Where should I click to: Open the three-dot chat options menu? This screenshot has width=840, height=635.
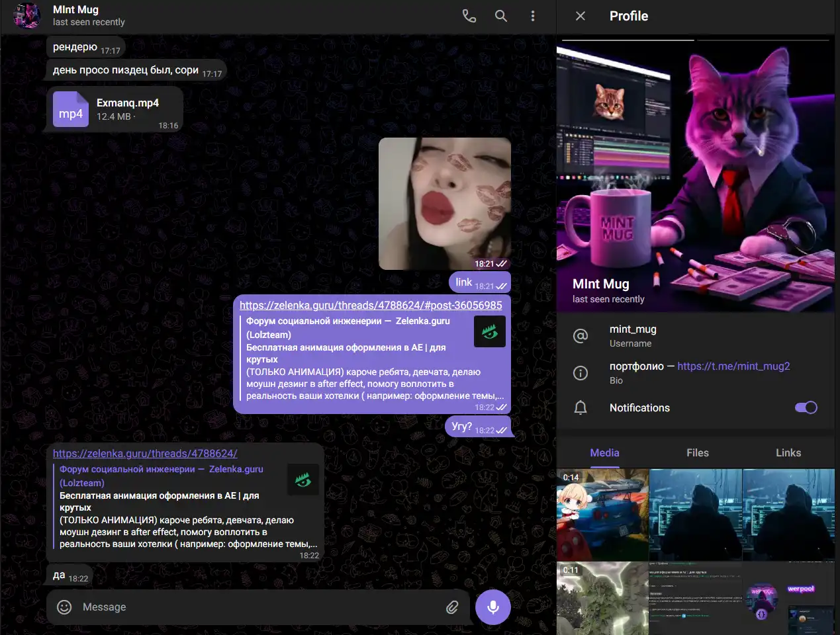point(533,16)
